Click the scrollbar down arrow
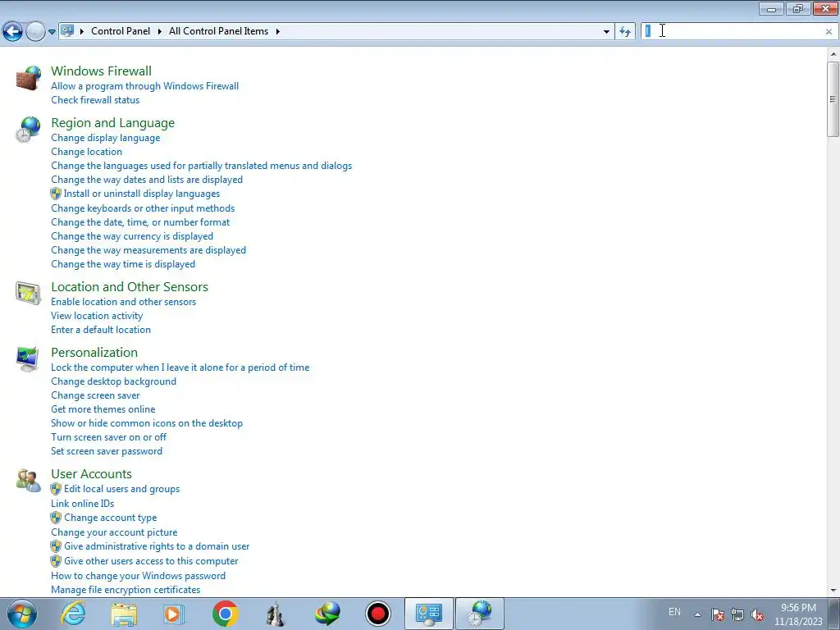 click(833, 591)
